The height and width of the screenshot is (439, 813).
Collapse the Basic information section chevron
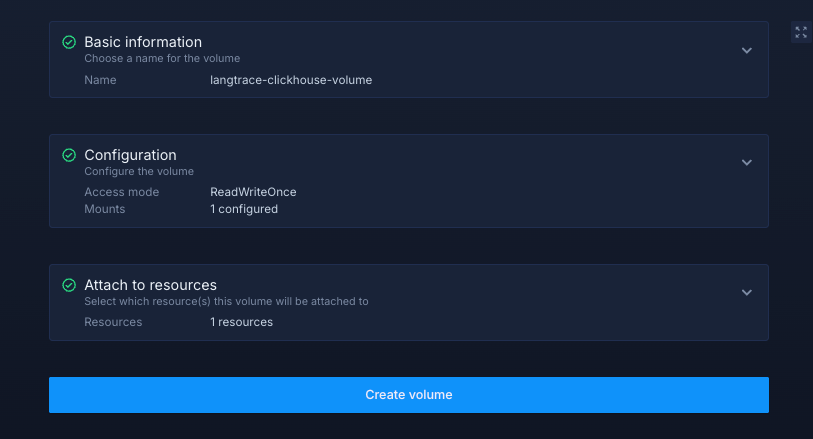(746, 50)
